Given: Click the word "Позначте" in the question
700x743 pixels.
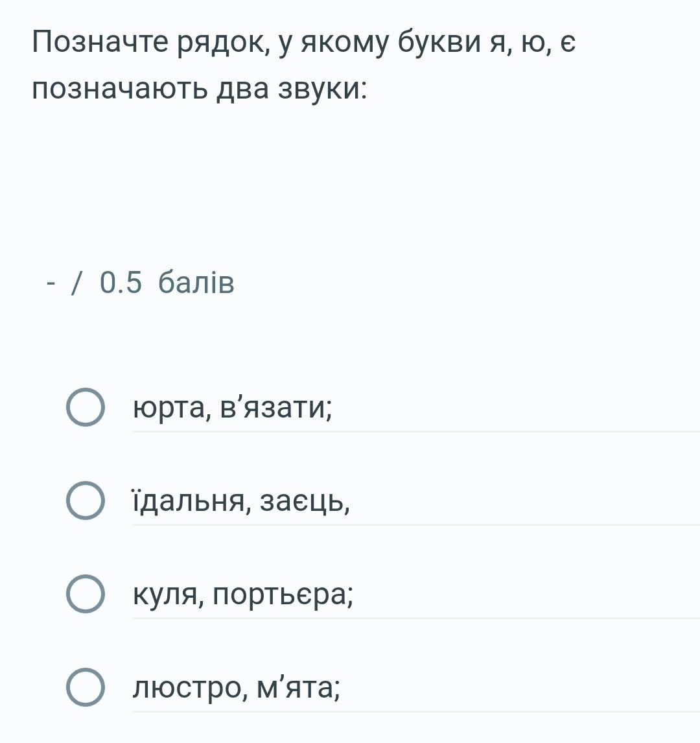Looking at the screenshot, I should coord(100,43).
